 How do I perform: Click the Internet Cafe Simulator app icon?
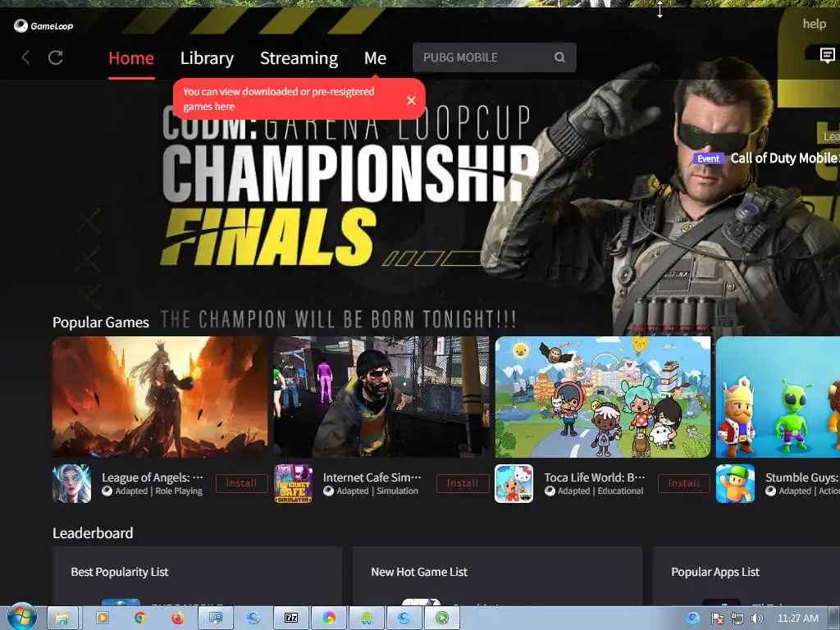click(293, 484)
